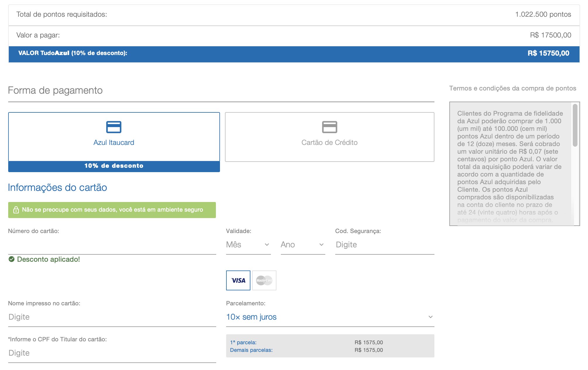Click the 'R$ 15750,00' discounted value
Viewport: 588px width, 370px height.
549,53
